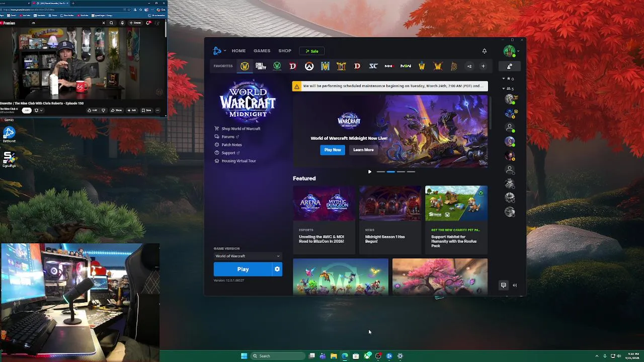Show the +2 more favorites
This screenshot has height=362, width=644.
click(469, 66)
